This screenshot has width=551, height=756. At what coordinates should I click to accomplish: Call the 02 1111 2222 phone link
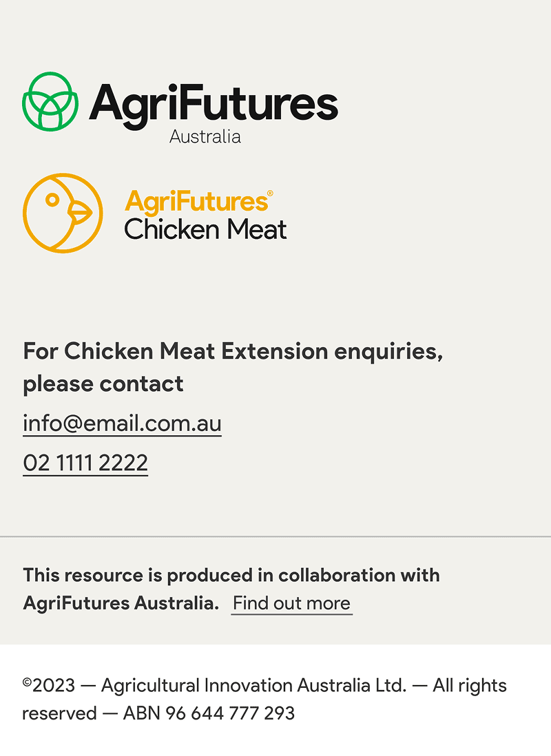point(85,463)
